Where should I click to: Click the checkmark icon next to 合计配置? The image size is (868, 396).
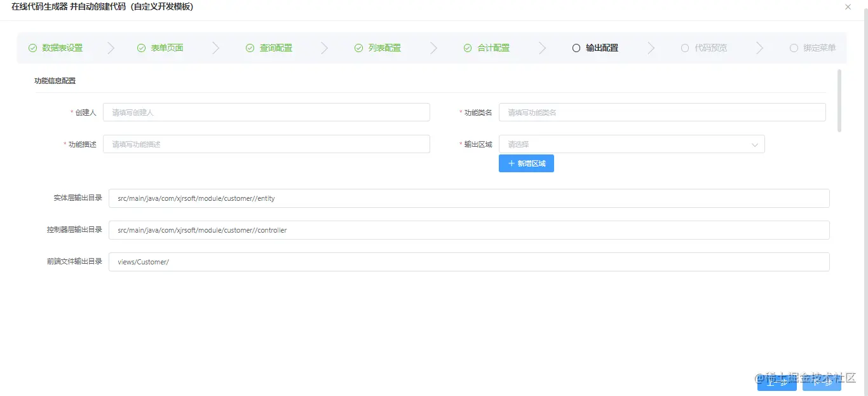467,48
